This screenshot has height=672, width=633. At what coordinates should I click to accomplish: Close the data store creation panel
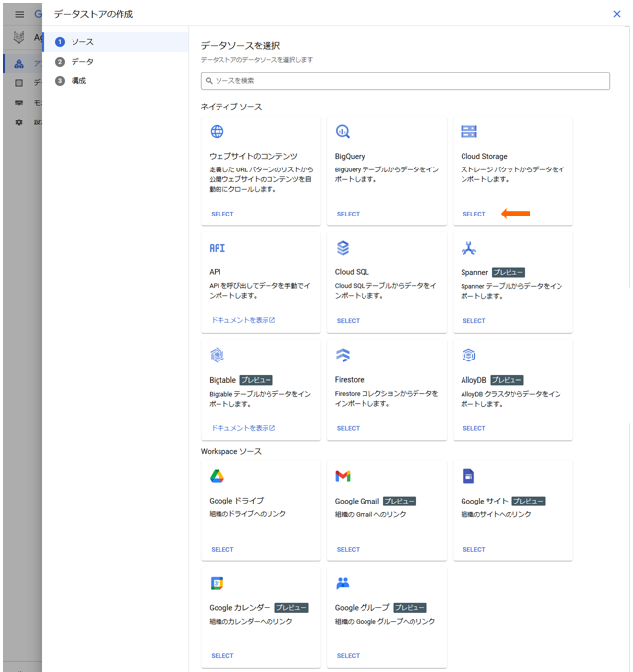(617, 14)
